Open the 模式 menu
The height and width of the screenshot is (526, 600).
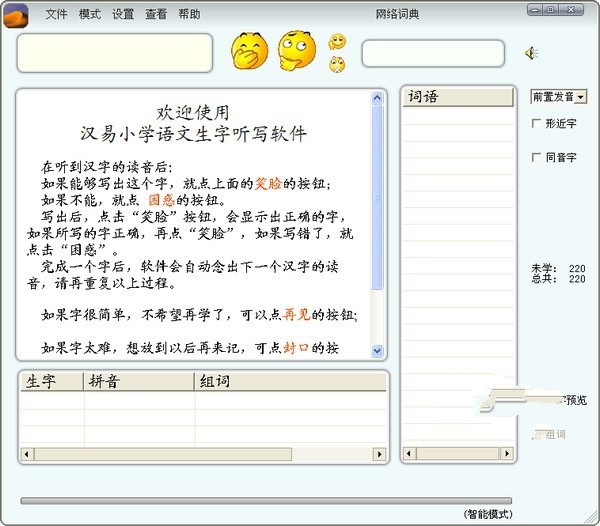click(x=90, y=14)
